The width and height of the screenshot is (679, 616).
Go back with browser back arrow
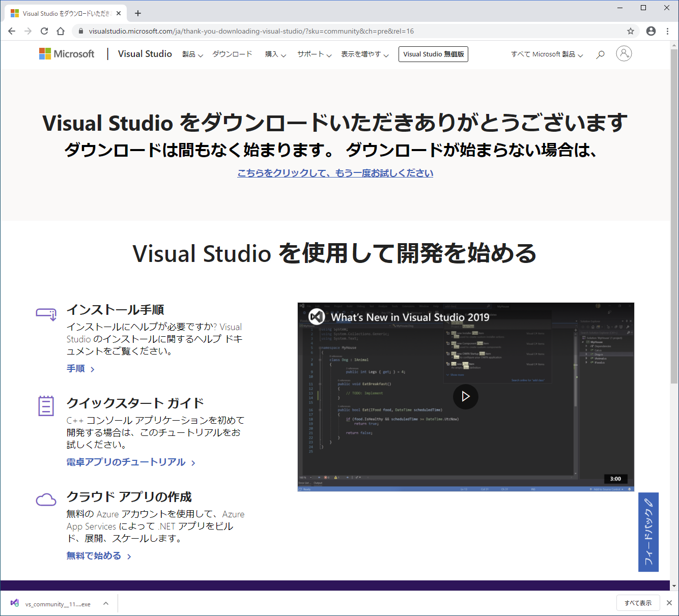click(x=12, y=31)
